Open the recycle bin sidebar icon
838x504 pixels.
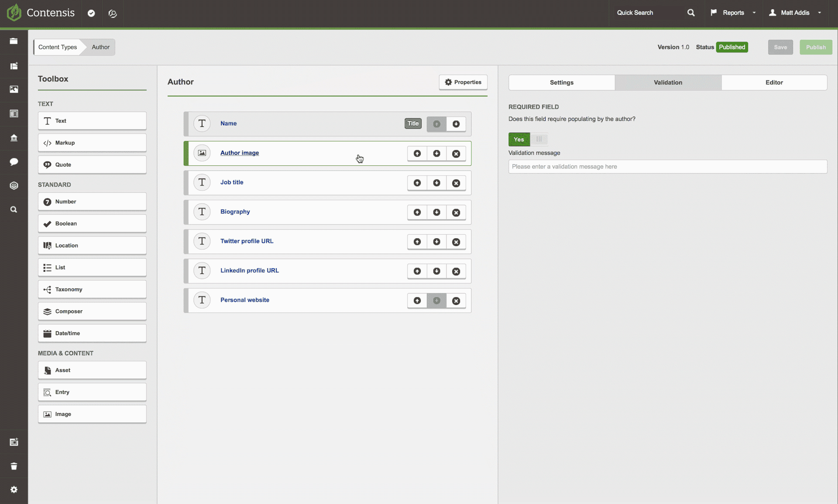tap(14, 466)
